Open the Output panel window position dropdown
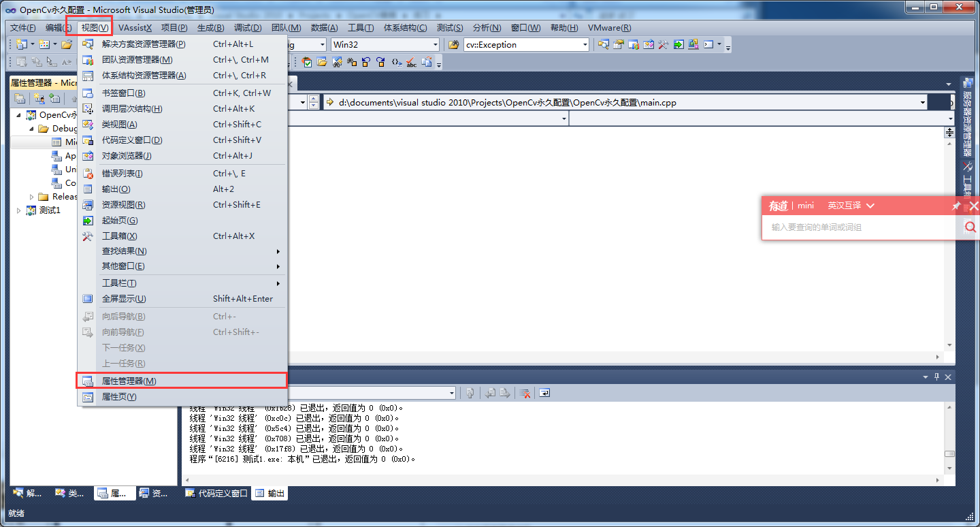980x527 pixels. (x=925, y=377)
